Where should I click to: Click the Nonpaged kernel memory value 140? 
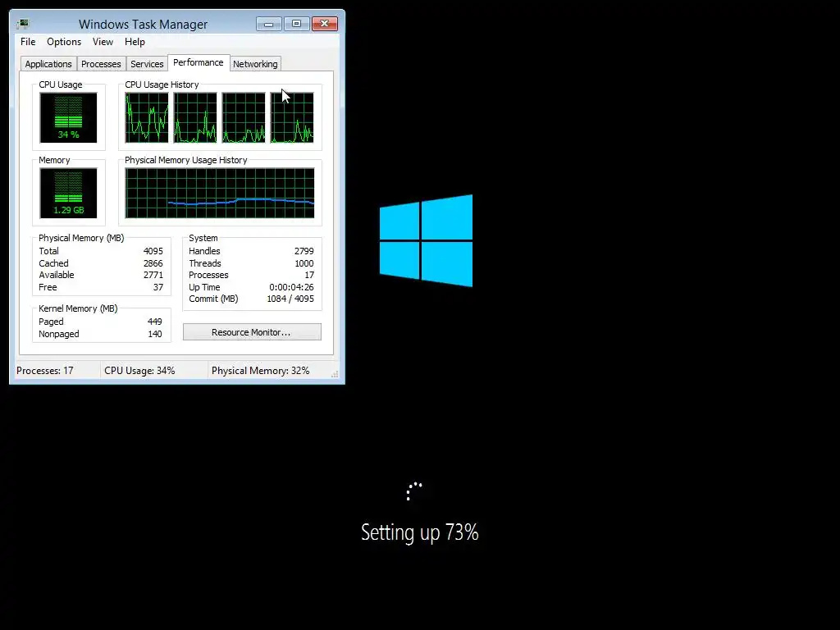pyautogui.click(x=155, y=334)
